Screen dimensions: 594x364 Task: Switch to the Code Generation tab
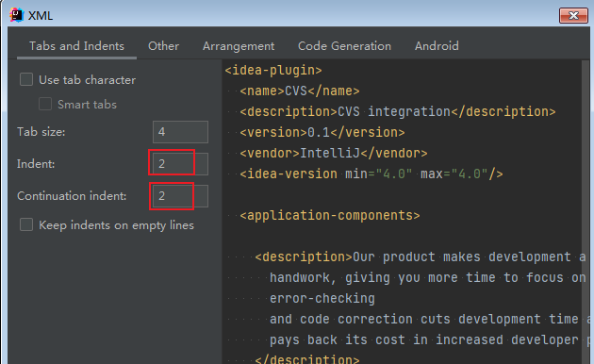click(344, 46)
